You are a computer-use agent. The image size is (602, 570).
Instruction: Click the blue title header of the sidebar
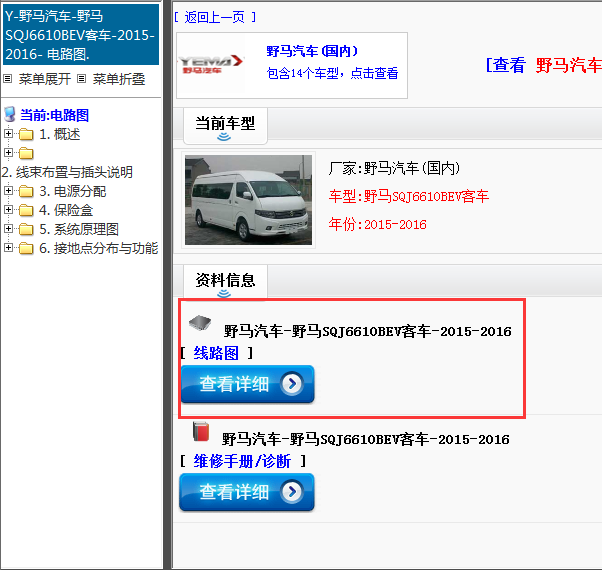(x=81, y=35)
